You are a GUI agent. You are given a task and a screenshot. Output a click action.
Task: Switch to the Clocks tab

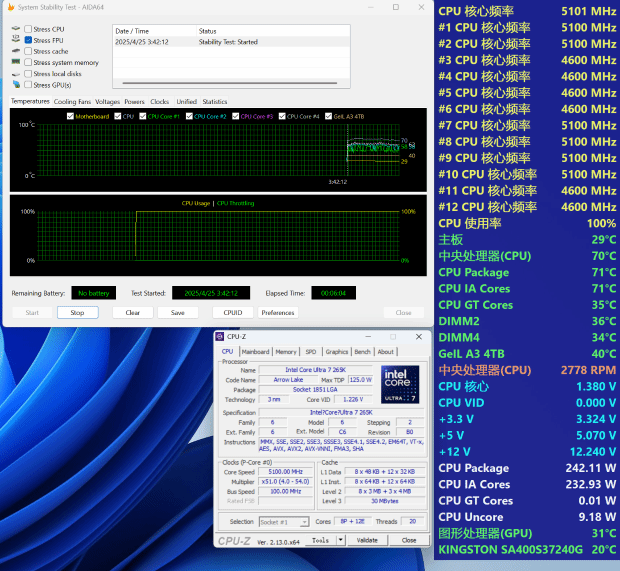tap(160, 102)
